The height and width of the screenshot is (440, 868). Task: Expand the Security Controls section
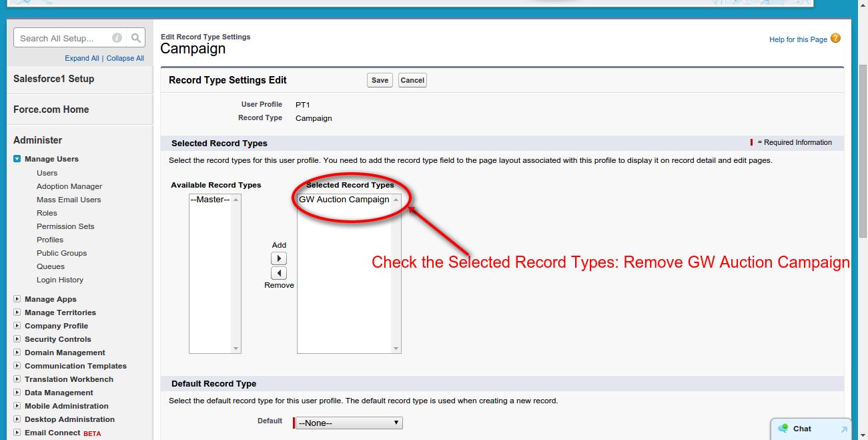pos(17,339)
